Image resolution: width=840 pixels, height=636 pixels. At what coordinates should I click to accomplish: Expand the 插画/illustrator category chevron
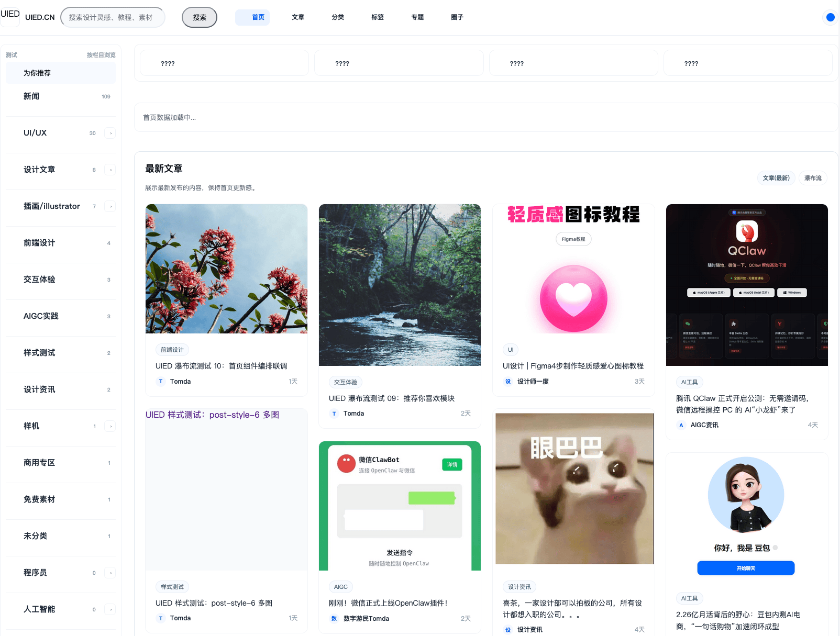point(110,206)
